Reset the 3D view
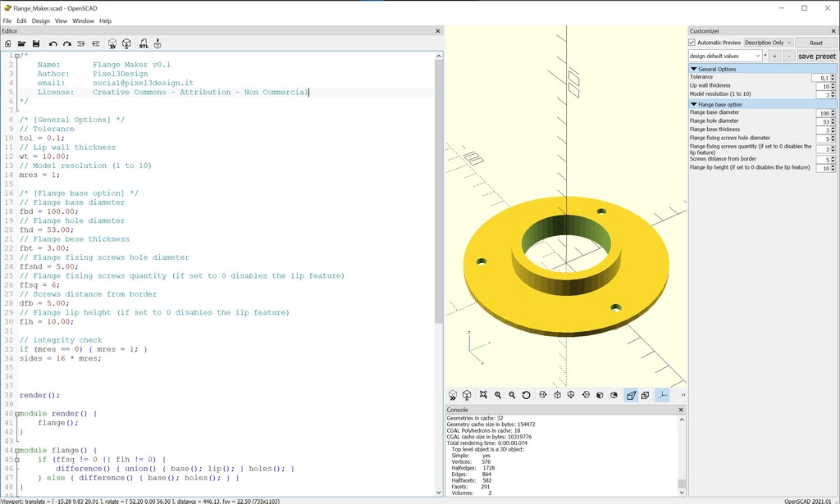Image resolution: width=840 pixels, height=504 pixels. tap(526, 395)
